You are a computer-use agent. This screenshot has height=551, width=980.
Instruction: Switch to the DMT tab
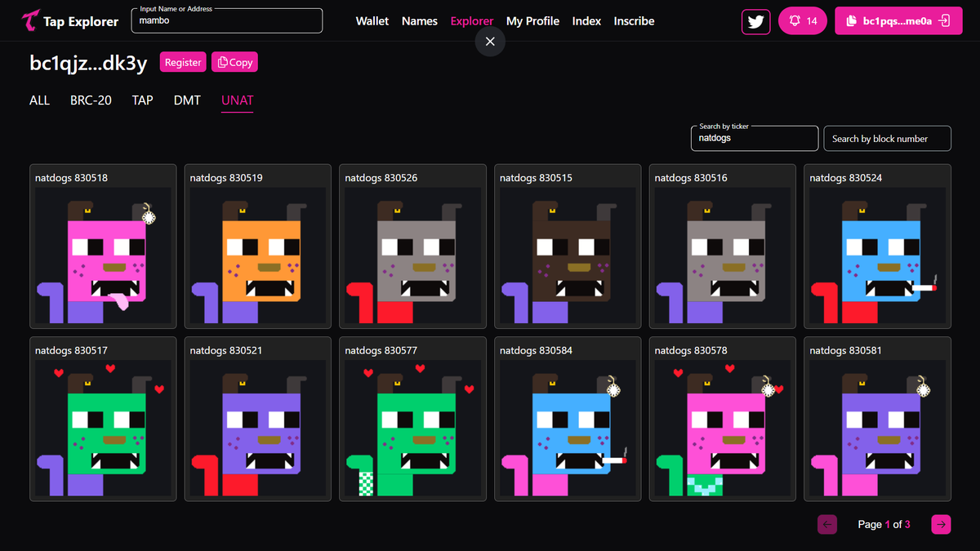(187, 100)
